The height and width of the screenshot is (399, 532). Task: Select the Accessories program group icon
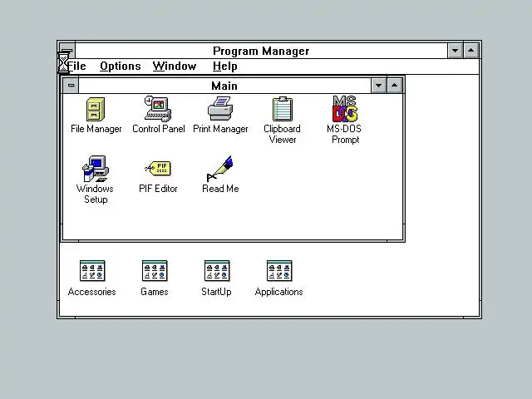click(92, 271)
